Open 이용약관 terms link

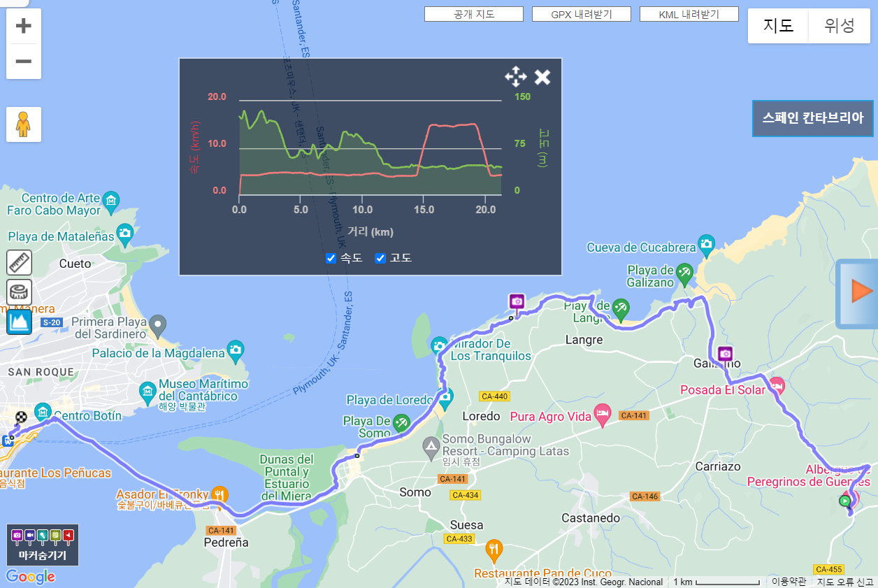[x=789, y=582]
